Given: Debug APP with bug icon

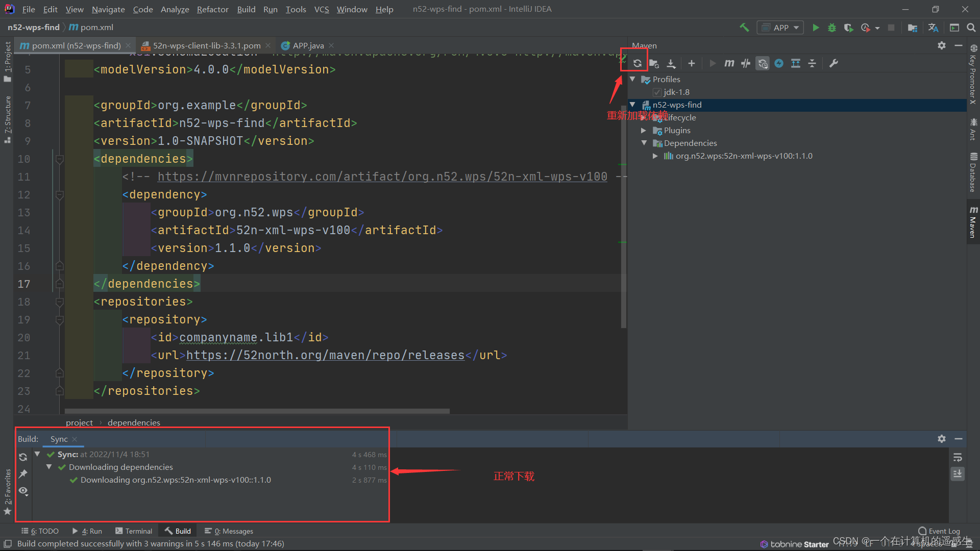Looking at the screenshot, I should (832, 28).
